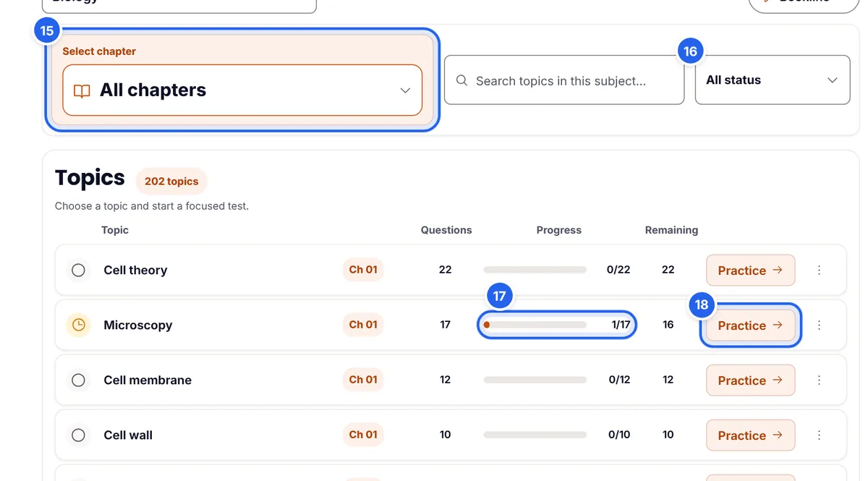Screen dimensions: 868x481
Task: Click the Cell wall progress bar
Action: coord(535,435)
